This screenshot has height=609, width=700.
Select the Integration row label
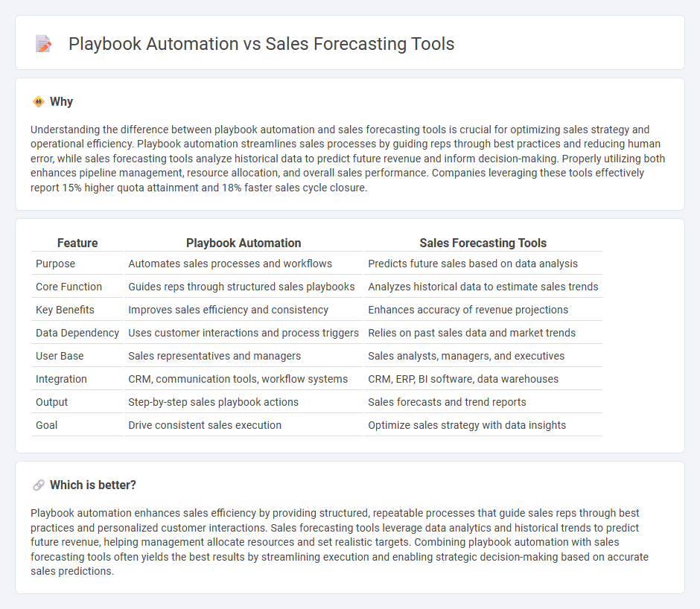click(x=61, y=379)
